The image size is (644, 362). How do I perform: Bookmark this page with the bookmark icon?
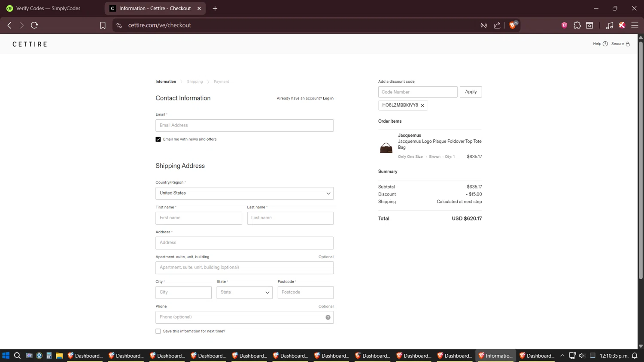(x=103, y=25)
